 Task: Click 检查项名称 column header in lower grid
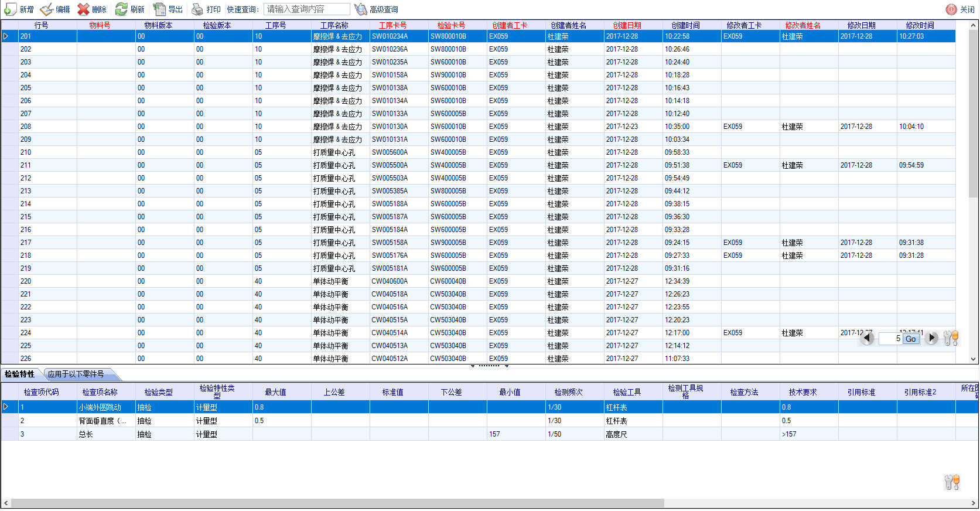[x=100, y=392]
